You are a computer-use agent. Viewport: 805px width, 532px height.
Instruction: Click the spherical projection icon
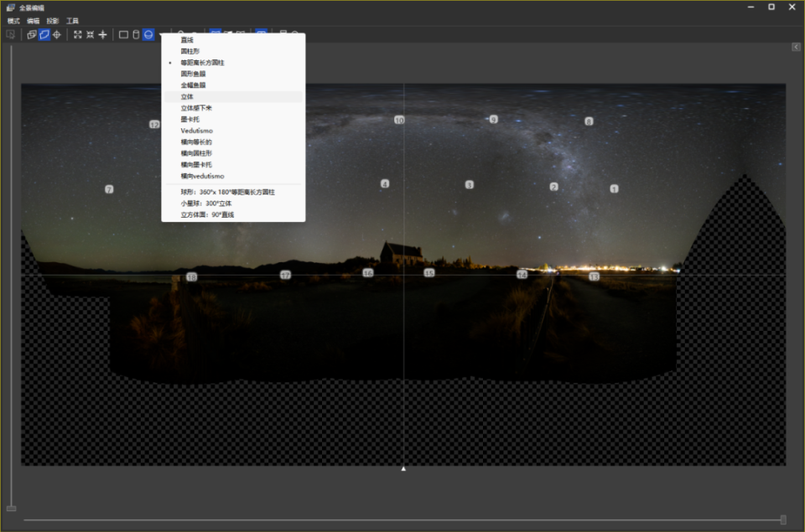click(x=148, y=34)
